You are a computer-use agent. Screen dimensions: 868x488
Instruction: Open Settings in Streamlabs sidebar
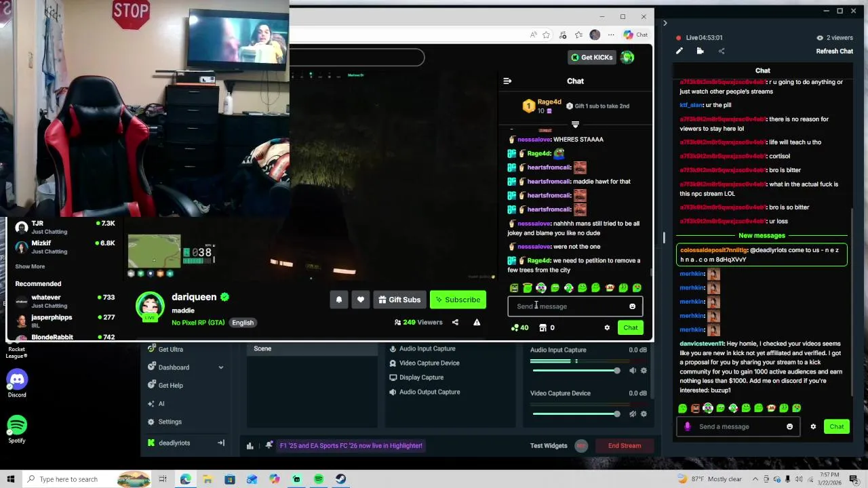coord(170,422)
